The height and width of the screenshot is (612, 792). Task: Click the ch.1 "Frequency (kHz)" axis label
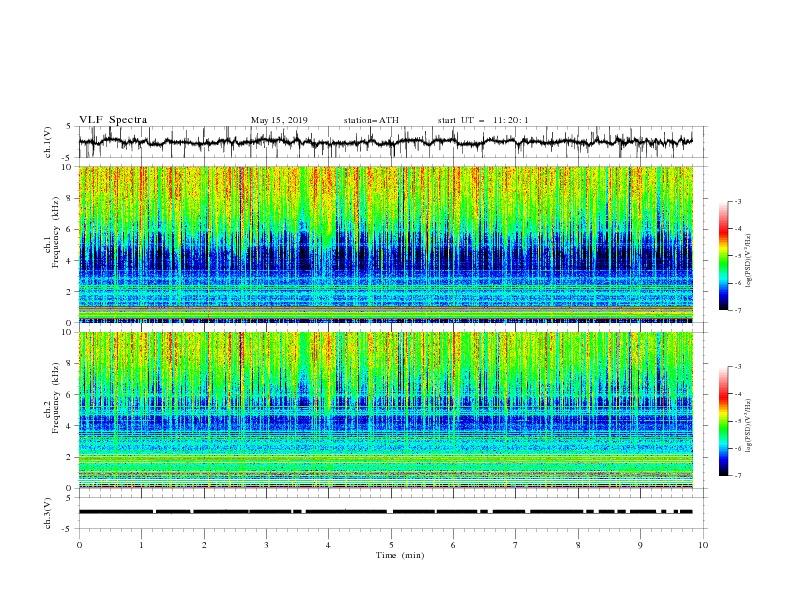[56, 231]
